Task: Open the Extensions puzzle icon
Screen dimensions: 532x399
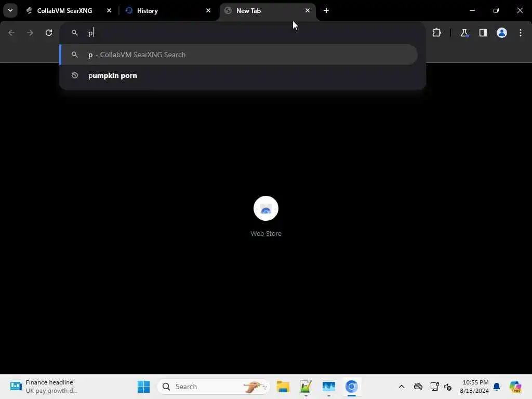Action: [x=436, y=33]
